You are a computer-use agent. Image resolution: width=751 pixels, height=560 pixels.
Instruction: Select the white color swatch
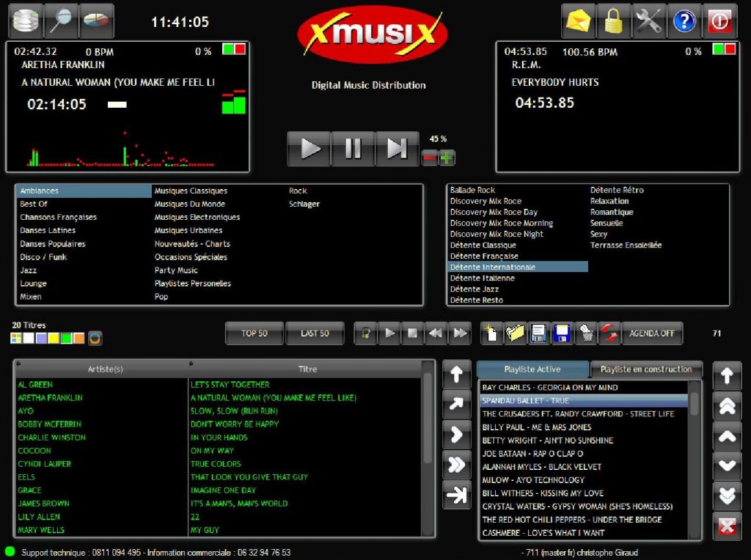29,339
